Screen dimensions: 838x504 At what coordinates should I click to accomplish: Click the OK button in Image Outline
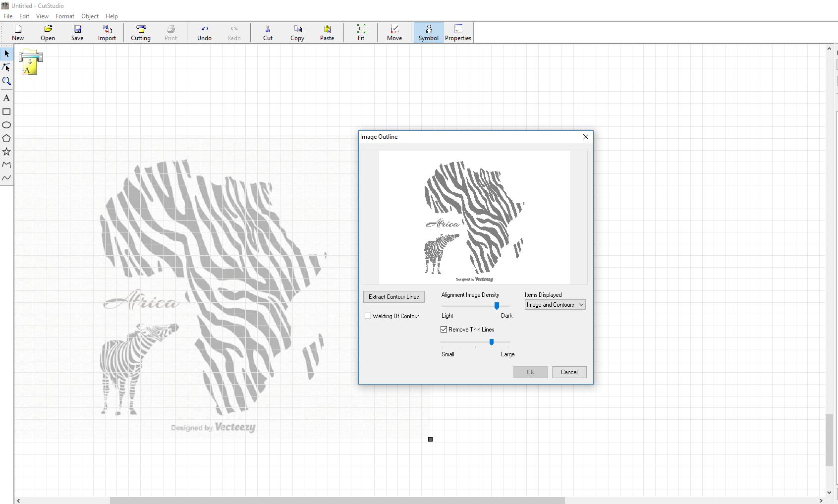530,372
